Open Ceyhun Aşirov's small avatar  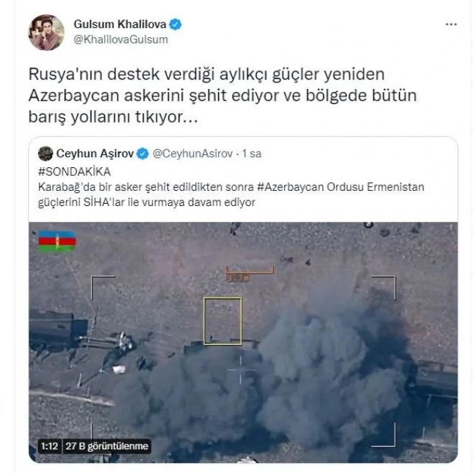pyautogui.click(x=45, y=154)
